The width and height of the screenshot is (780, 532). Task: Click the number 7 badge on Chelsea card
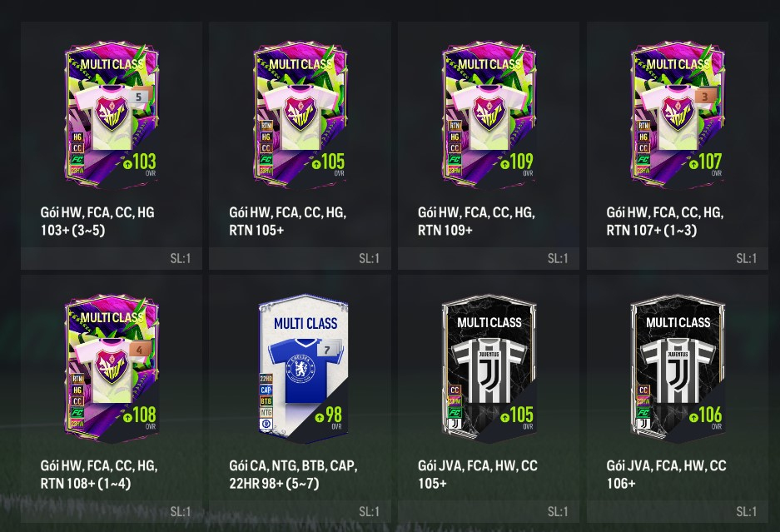327,350
